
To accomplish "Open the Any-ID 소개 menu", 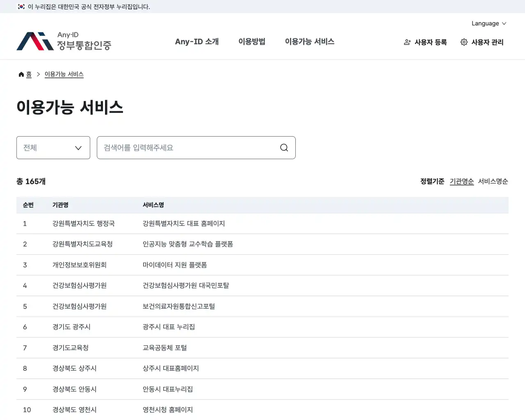I will pyautogui.click(x=197, y=41).
